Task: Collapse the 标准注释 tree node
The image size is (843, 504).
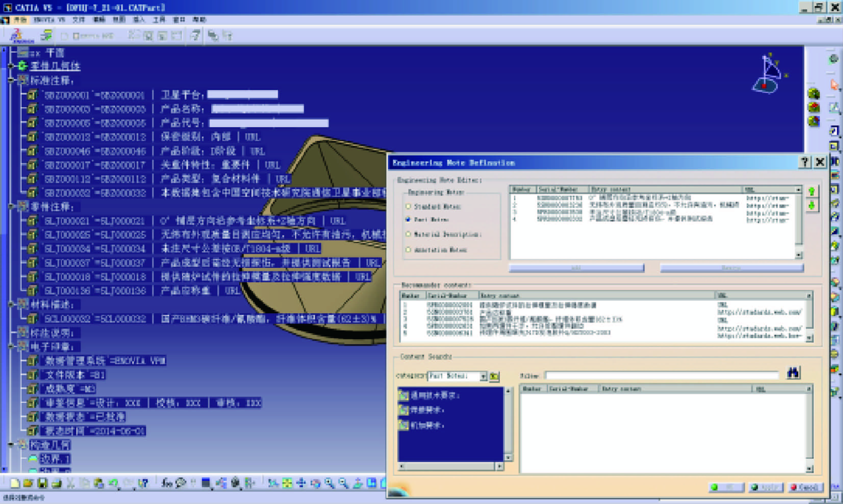Action: (11, 80)
